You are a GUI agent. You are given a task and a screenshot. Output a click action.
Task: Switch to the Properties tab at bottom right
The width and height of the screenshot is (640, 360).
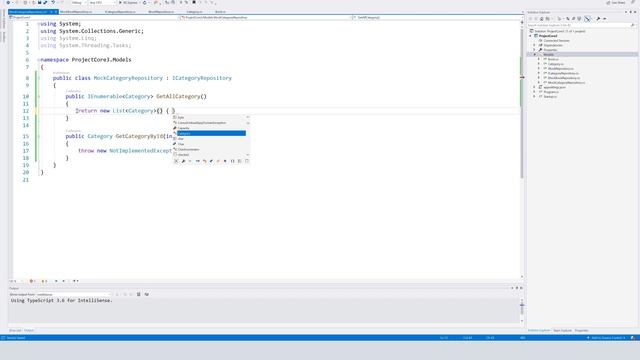tap(582, 331)
